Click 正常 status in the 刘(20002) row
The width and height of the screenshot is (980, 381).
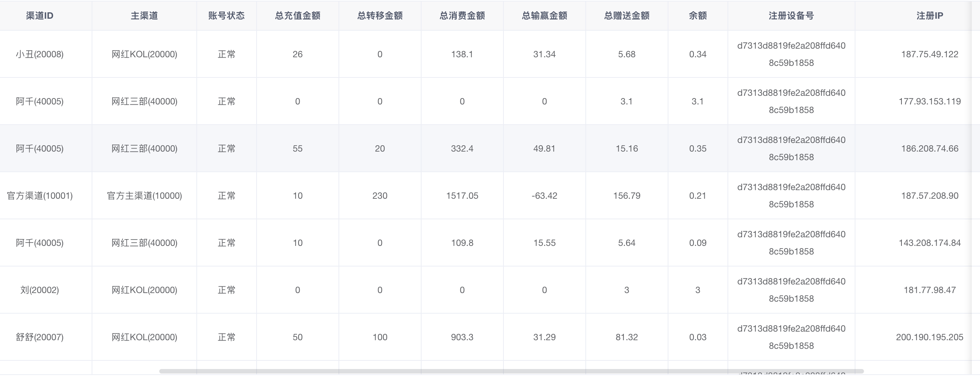[226, 290]
